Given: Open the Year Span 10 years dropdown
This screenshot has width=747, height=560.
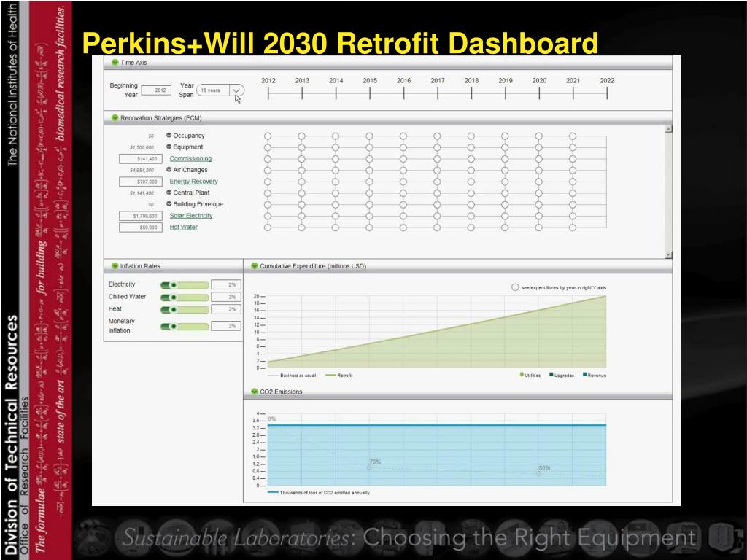Looking at the screenshot, I should click(220, 90).
